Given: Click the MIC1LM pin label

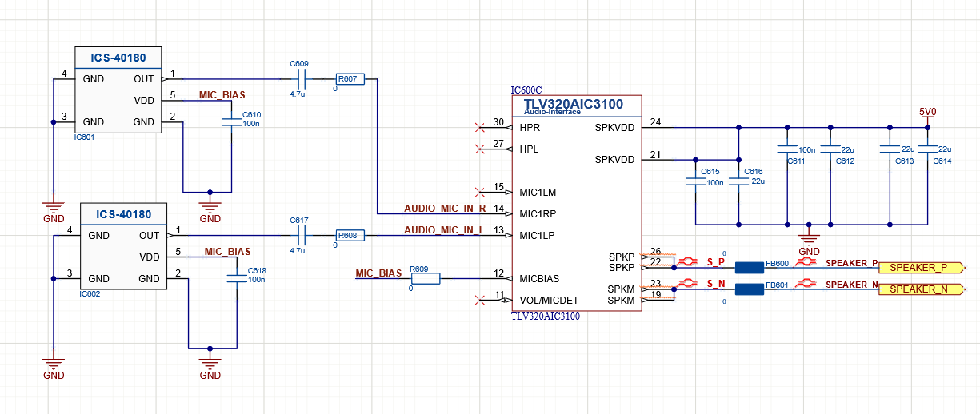Looking at the screenshot, I should (x=538, y=193).
